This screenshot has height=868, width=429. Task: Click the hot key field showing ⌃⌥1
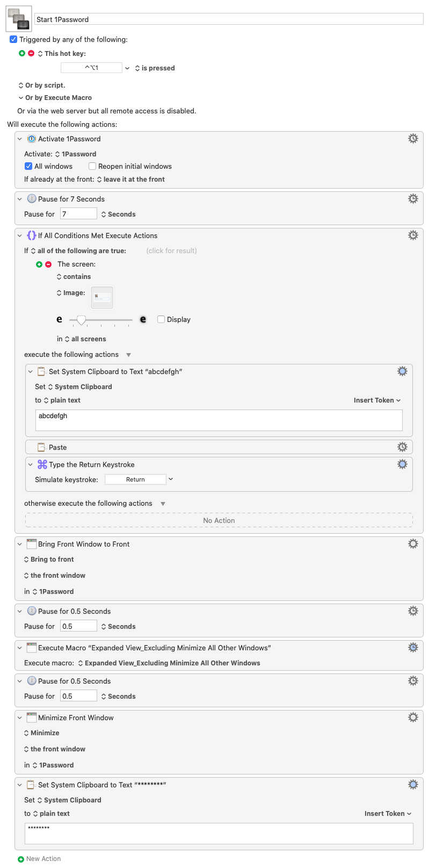(x=91, y=68)
